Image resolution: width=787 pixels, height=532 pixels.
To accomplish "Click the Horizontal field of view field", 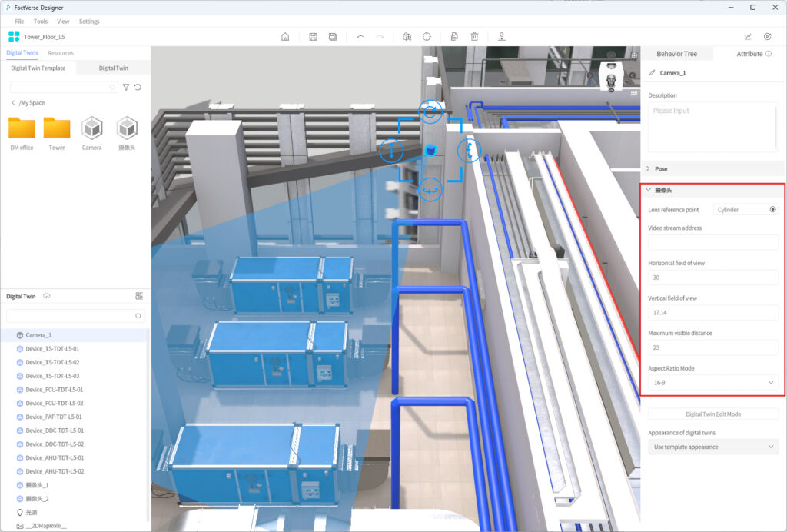I will point(713,278).
